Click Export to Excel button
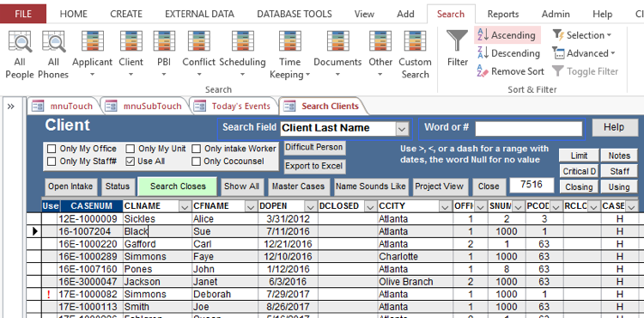Image resolution: width=644 pixels, height=318 pixels. 314,166
